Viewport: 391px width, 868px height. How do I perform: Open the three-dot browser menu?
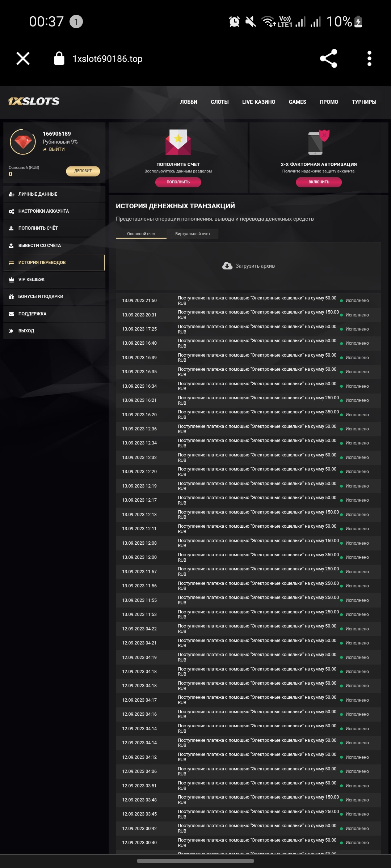(x=369, y=59)
